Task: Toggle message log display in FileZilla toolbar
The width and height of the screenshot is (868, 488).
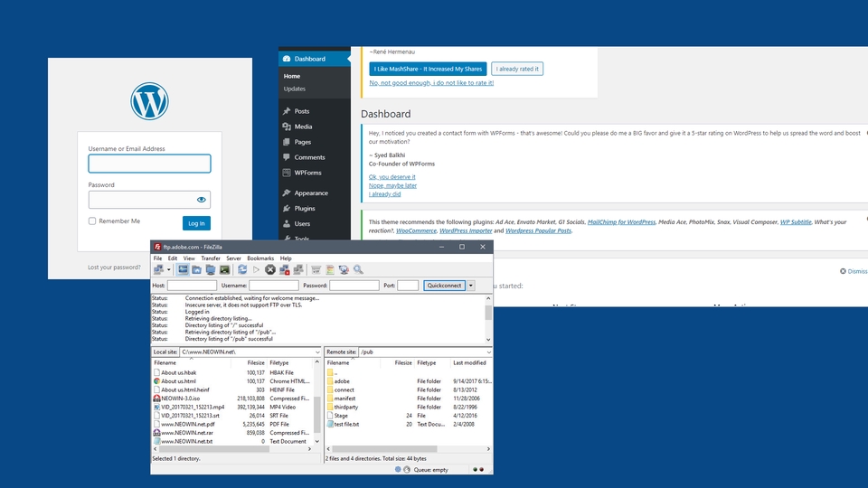Action: [183, 269]
